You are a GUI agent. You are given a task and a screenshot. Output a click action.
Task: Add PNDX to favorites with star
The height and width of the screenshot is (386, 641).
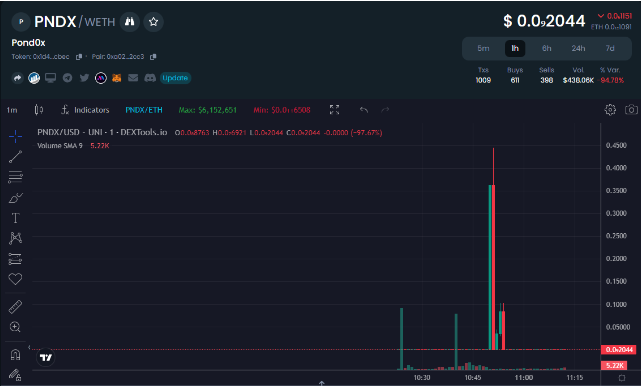[153, 22]
